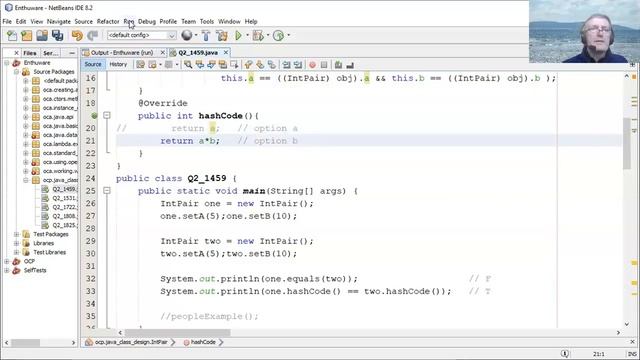Click the Save All toolbar icon

(58, 36)
